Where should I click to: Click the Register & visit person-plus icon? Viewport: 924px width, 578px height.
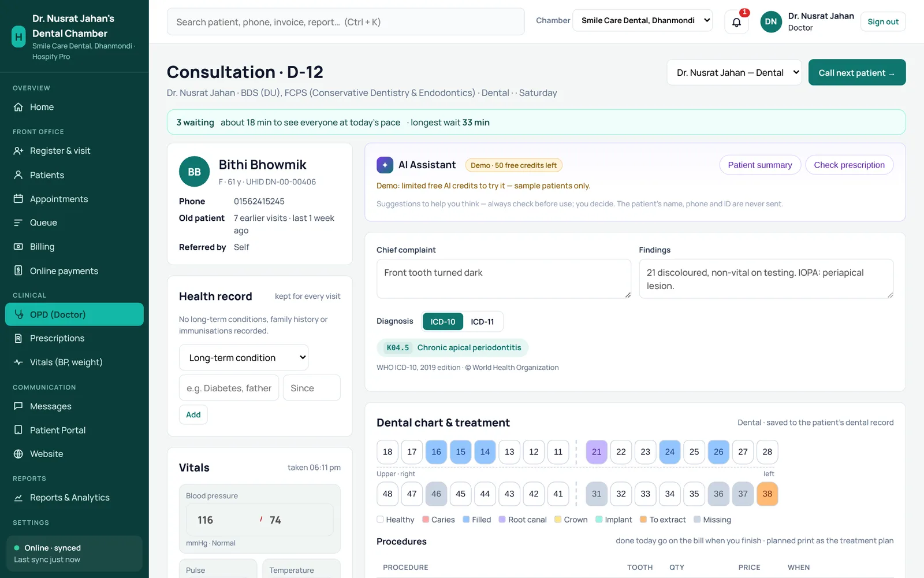click(18, 151)
